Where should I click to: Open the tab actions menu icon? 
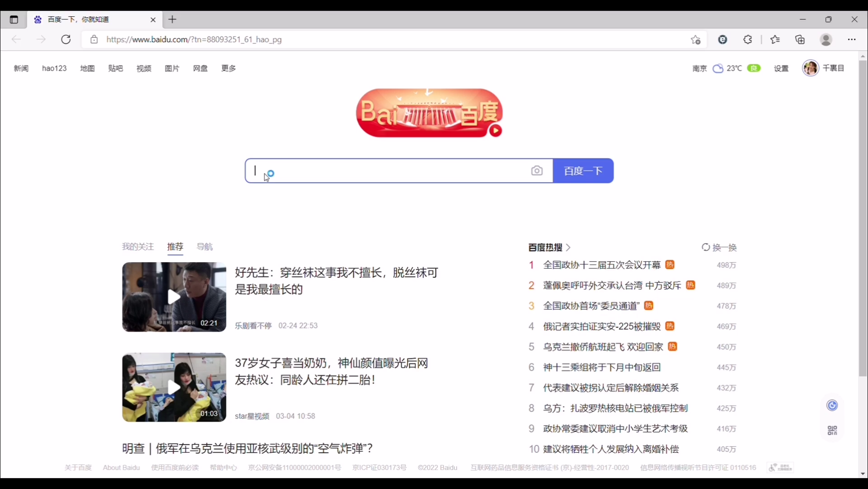(x=14, y=19)
